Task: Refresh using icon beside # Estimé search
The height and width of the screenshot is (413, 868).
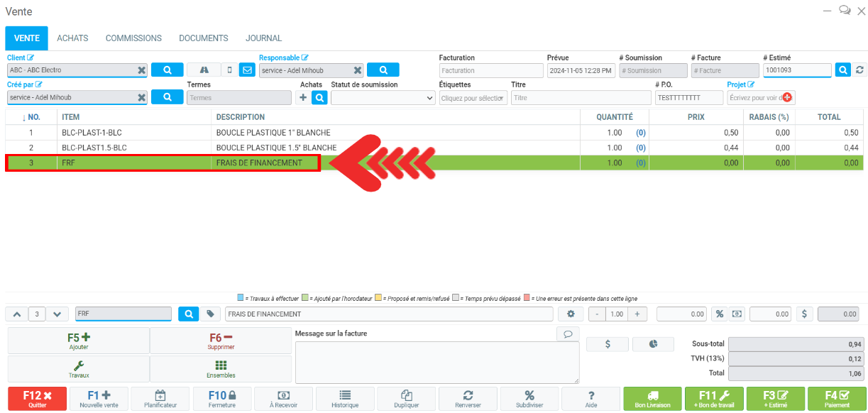Action: tap(860, 70)
